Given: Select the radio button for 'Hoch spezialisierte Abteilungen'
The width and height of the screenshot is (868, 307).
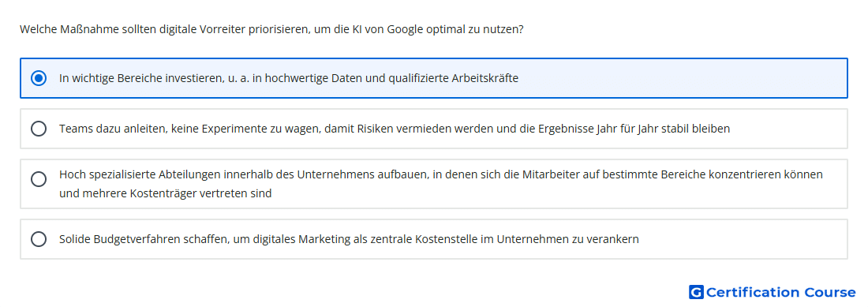Looking at the screenshot, I should 39,179.
